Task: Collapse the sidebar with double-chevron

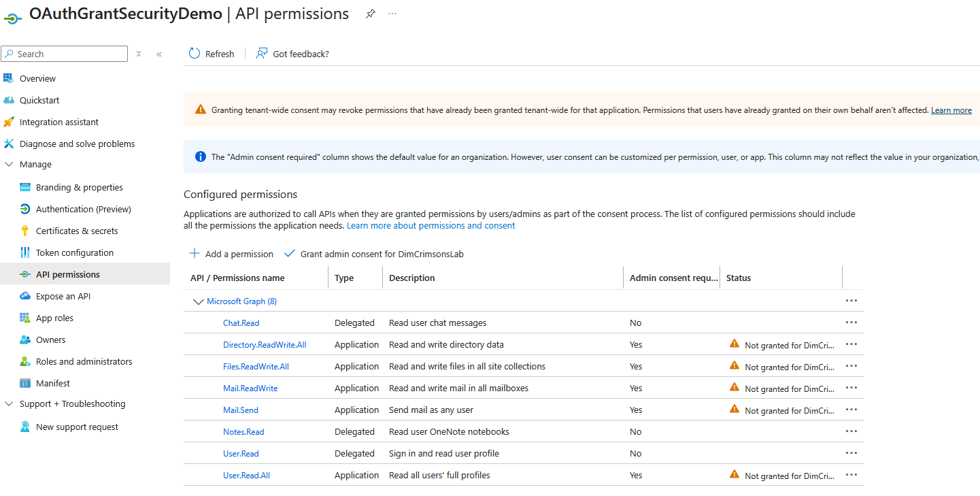Action: pos(159,54)
